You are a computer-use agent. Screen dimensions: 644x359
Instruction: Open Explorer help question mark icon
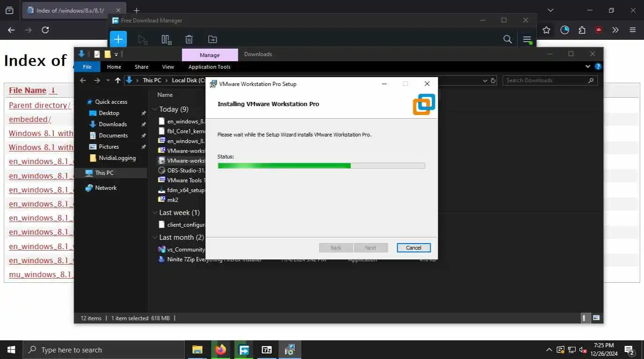[598, 67]
